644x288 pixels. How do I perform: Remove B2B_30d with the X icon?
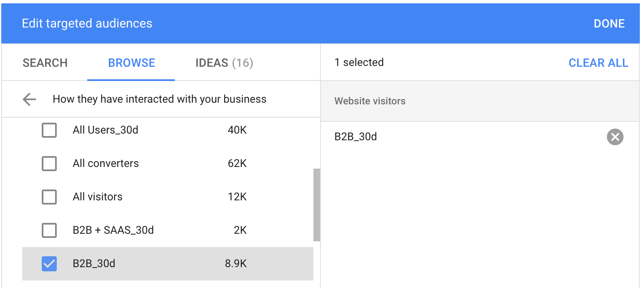[615, 137]
